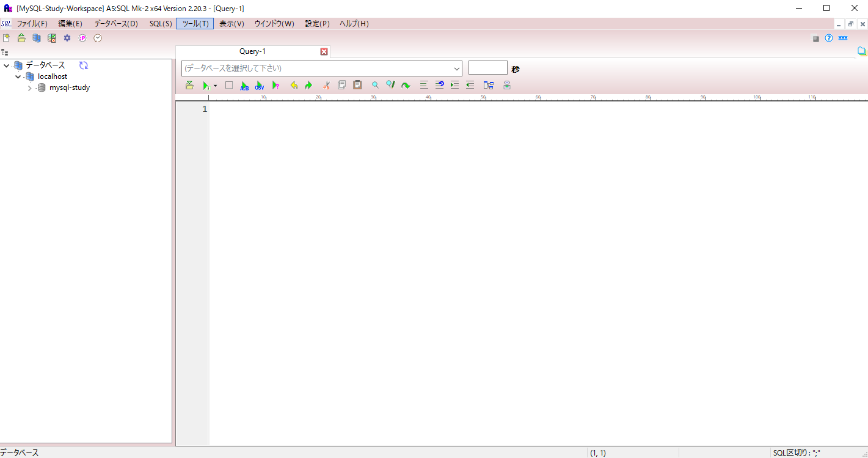The image size is (868, 458).
Task: Click the tree view icon above the database panel
Action: point(5,53)
